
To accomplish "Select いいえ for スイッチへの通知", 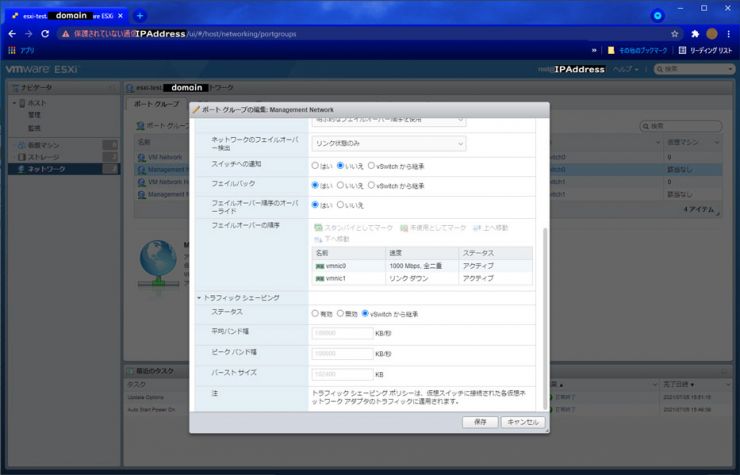I will click(340, 166).
